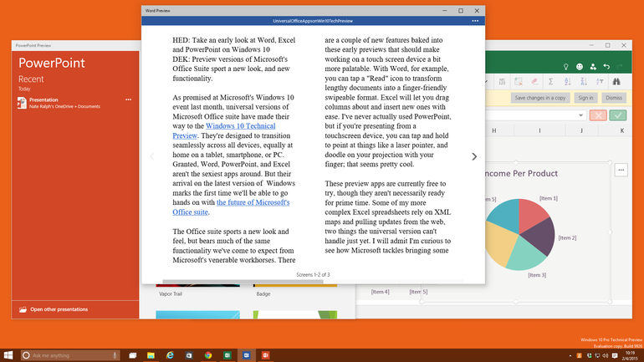Send feedback with the smiley icon in Excel
This screenshot has width=644, height=362.
point(579,67)
